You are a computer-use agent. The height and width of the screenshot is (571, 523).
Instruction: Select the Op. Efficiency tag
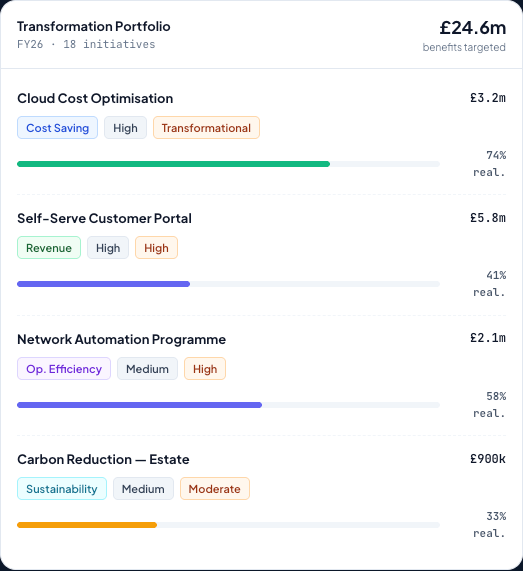[x=64, y=369]
